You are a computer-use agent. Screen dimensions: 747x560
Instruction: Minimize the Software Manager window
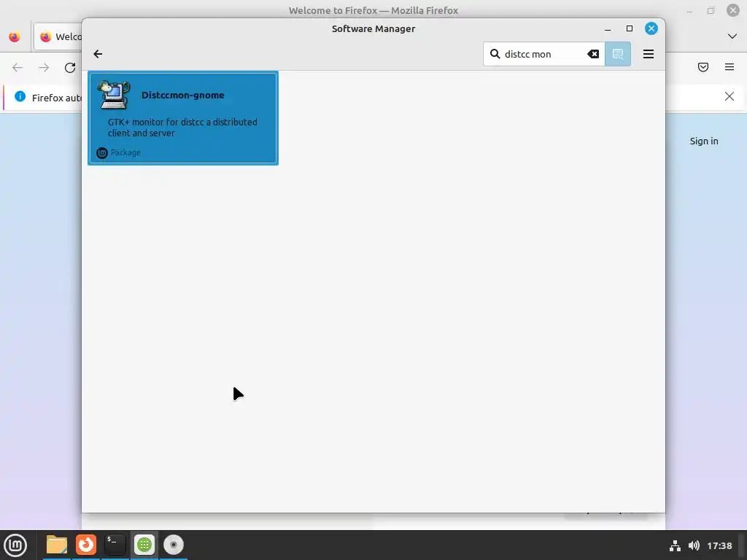click(608, 29)
